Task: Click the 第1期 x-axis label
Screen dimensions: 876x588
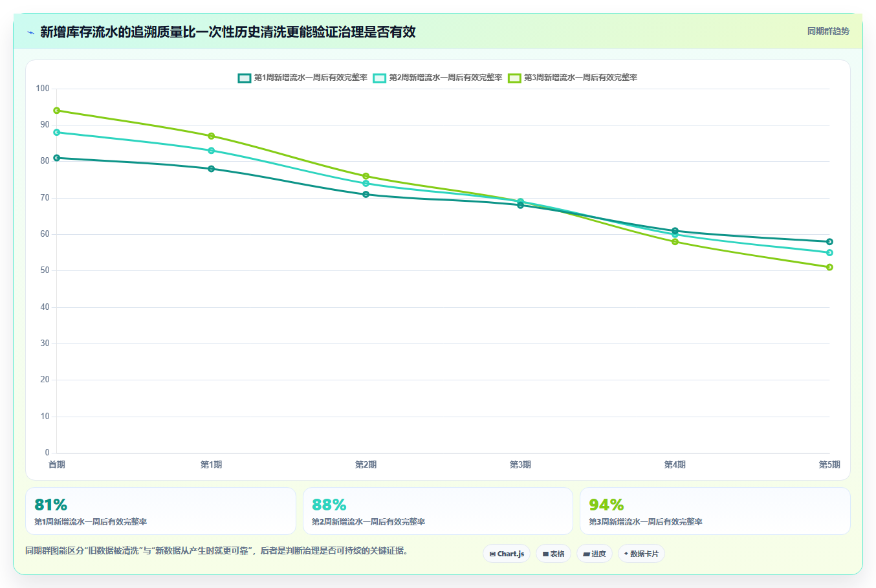Action: 212,464
